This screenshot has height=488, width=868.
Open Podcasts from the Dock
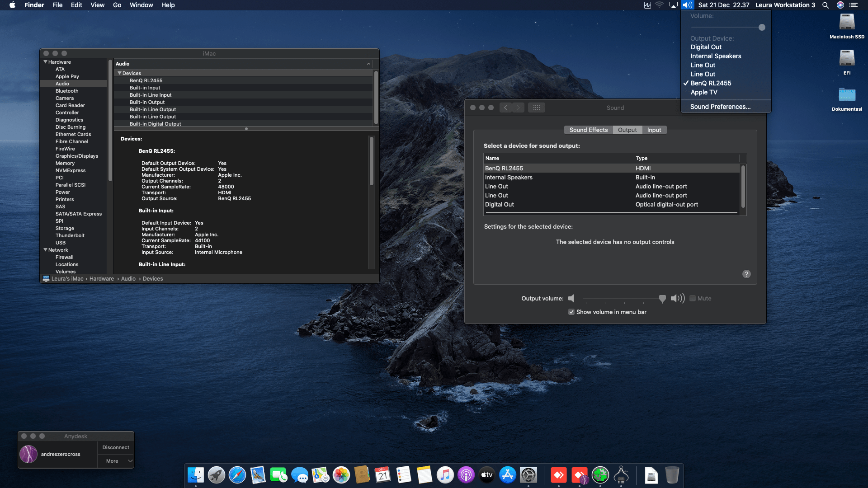click(466, 475)
